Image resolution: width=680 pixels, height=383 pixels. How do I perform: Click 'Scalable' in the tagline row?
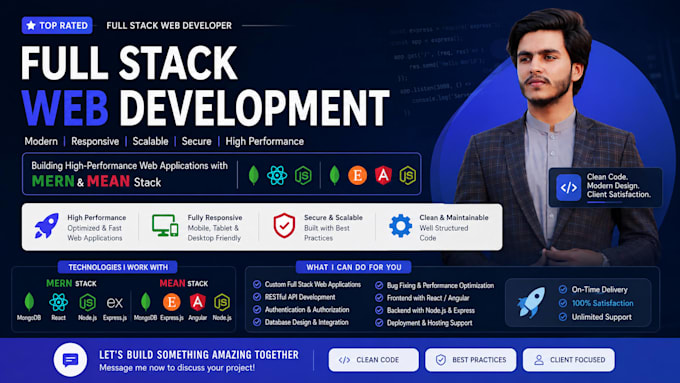tap(150, 141)
